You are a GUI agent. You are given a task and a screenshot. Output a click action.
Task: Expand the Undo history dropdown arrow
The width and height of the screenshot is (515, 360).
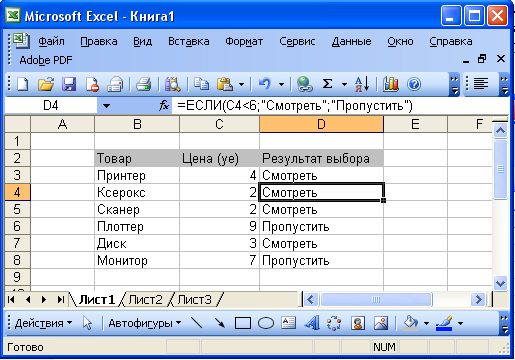(281, 85)
